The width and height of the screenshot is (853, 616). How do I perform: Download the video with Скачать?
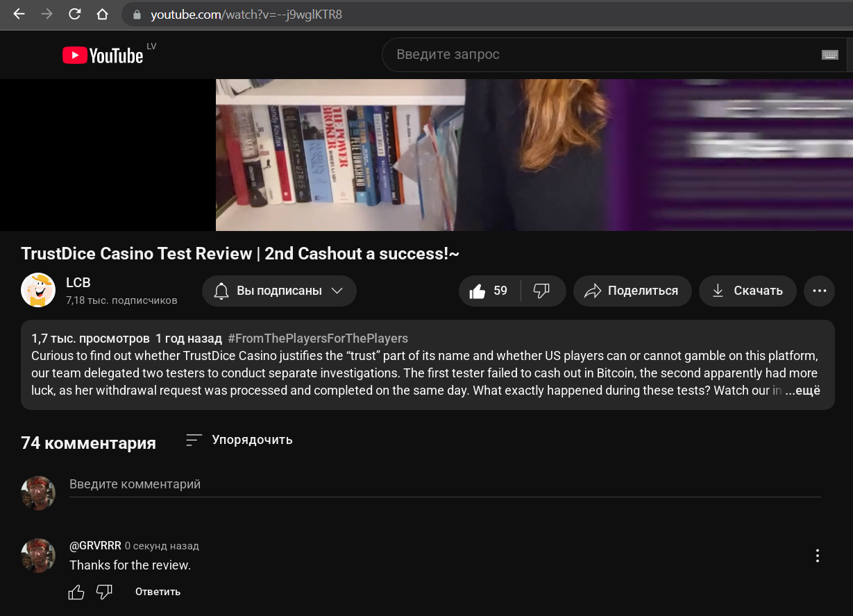pos(748,291)
